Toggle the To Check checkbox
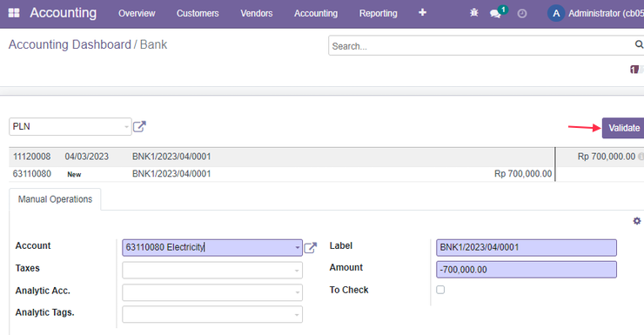Image resolution: width=644 pixels, height=335 pixels. (x=440, y=290)
